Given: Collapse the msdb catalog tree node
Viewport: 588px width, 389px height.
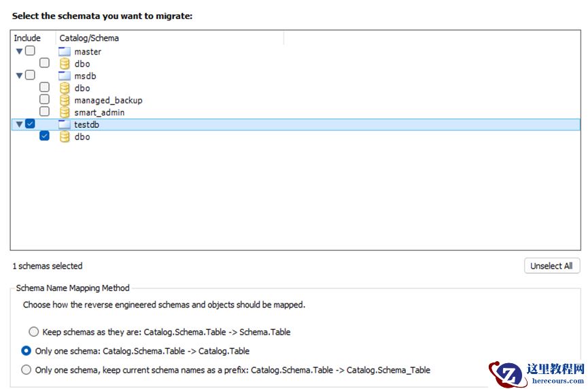Looking at the screenshot, I should tap(20, 75).
